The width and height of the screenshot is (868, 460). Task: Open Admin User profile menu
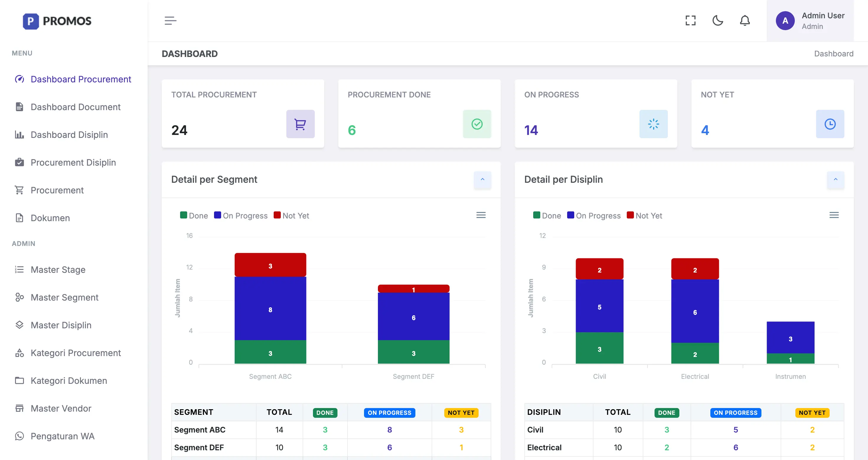[x=810, y=21]
